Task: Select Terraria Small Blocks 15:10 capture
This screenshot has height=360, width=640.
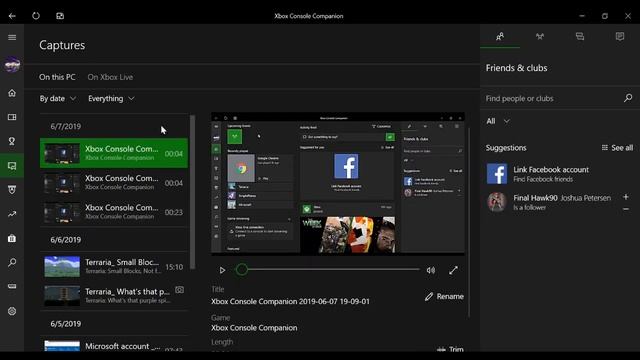Action: (x=114, y=267)
